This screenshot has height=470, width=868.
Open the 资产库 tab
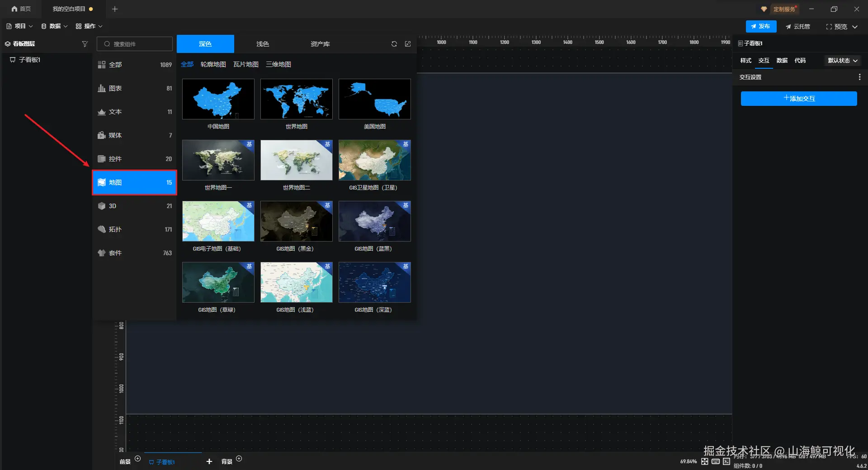(320, 44)
